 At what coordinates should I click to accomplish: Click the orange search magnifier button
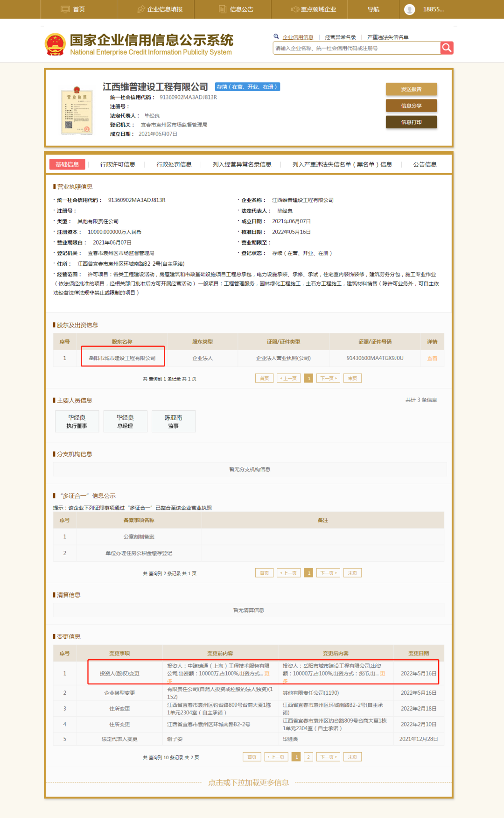[447, 48]
